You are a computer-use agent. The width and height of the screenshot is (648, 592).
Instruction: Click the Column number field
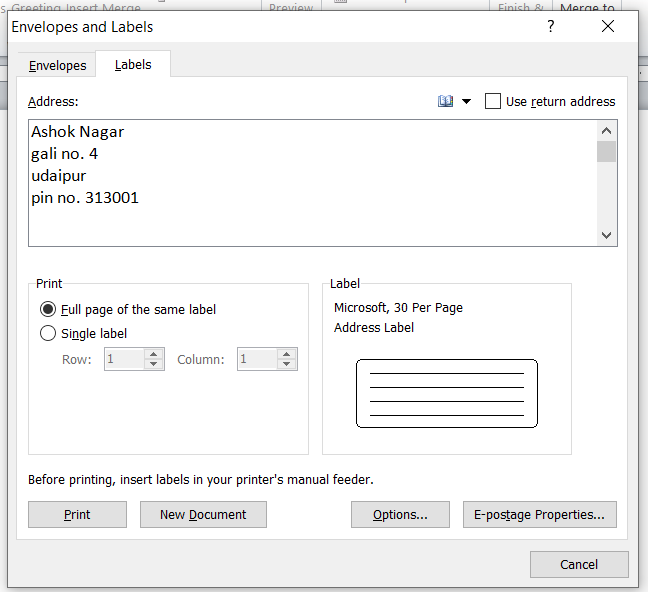257,359
